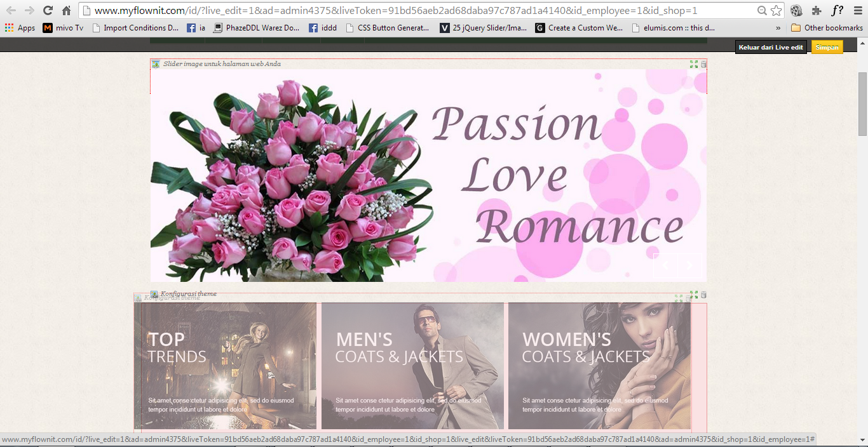
Task: Open the WOMEN'S COATS & JACKETS banner
Action: 599,366
